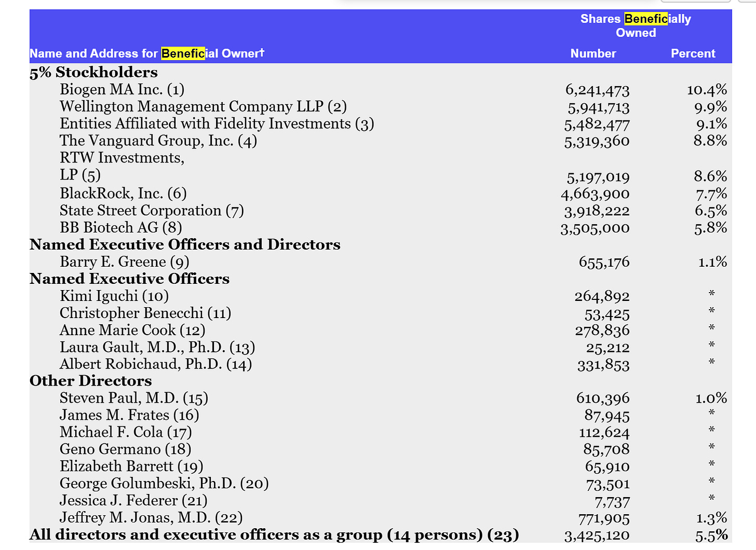
Task: Click 'Wellington Management Company LLP' entry
Action: tap(204, 106)
